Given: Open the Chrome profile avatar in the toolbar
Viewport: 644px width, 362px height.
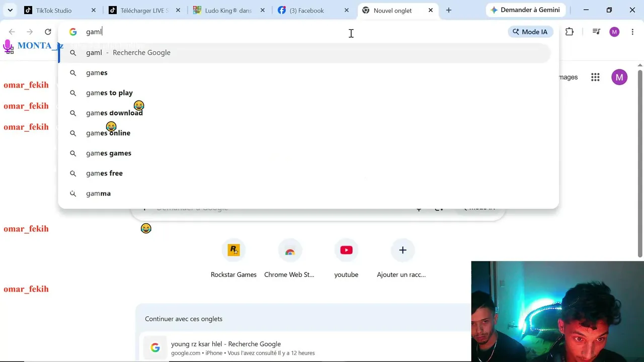Looking at the screenshot, I should pos(614,32).
